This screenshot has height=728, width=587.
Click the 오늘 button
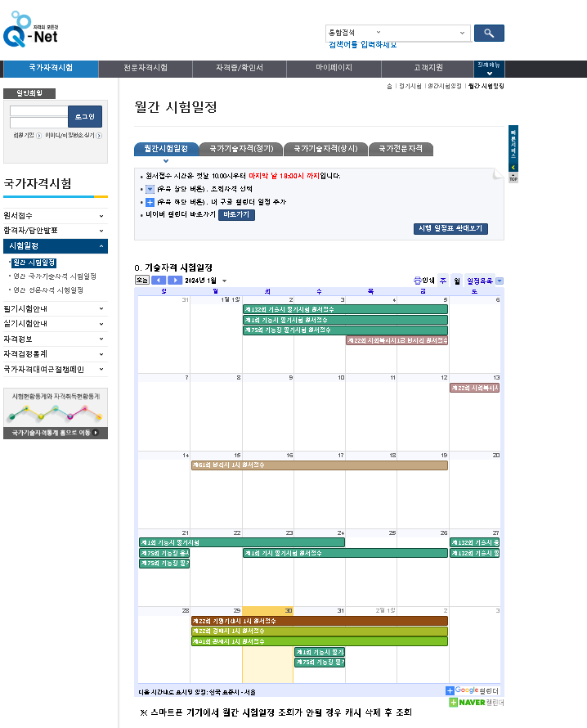tap(142, 281)
